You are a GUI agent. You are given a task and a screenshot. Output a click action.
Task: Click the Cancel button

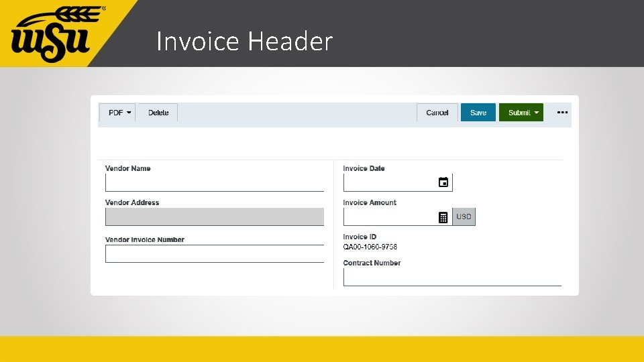tap(437, 113)
